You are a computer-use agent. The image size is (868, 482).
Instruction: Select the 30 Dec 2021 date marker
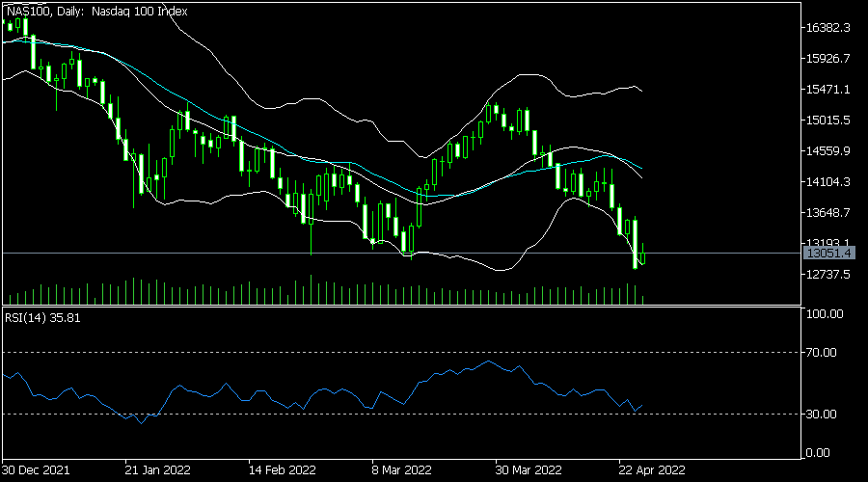[36, 470]
